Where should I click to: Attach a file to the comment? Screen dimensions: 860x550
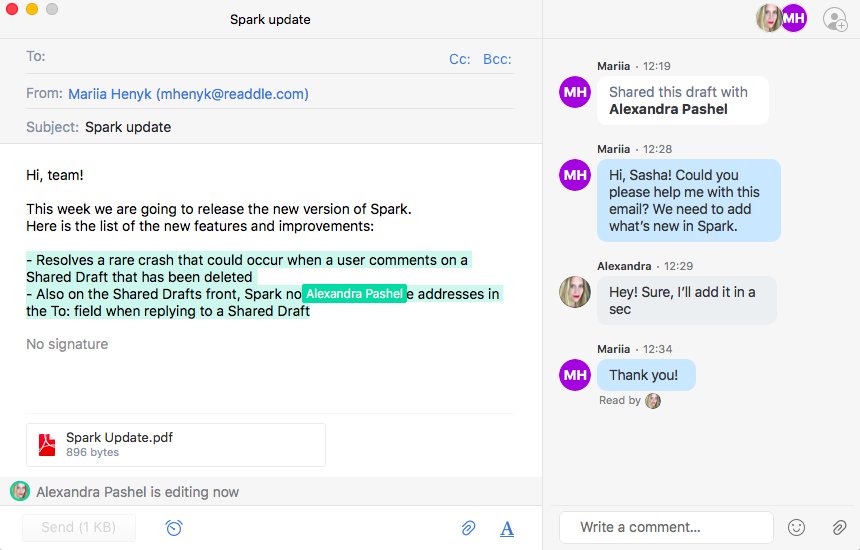pyautogui.click(x=839, y=528)
